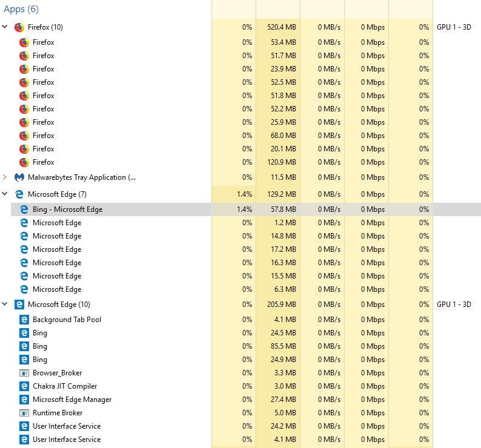The height and width of the screenshot is (448, 481).
Task: Select the Microsoft Edge (7) row
Action: point(240,194)
